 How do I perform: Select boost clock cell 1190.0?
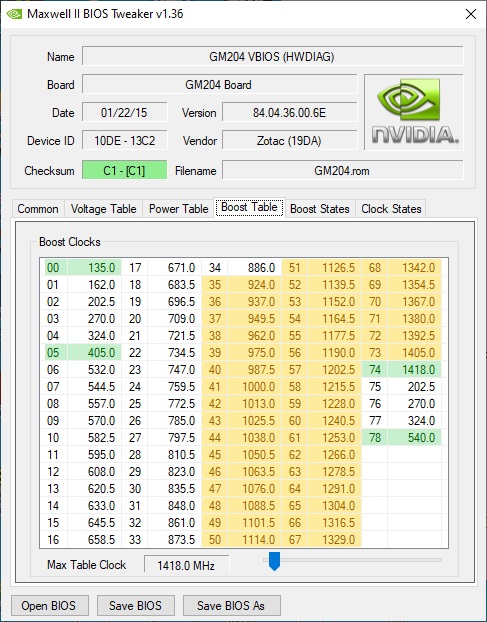tap(335, 353)
